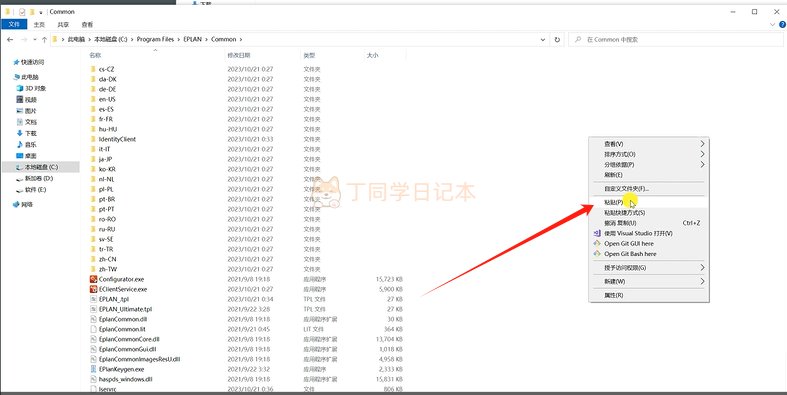The image size is (787, 395).
Task: Select 本地磁盘 (C:) in the navigation pane
Action: click(41, 167)
